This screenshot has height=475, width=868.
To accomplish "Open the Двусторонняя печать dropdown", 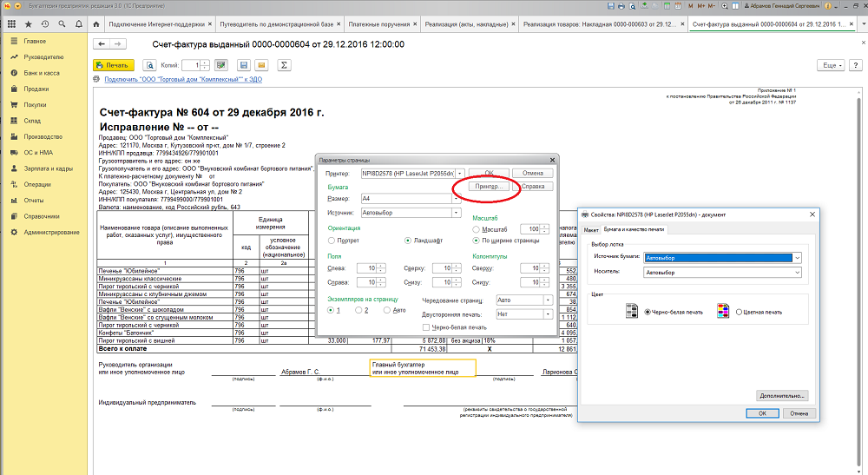I will (548, 313).
